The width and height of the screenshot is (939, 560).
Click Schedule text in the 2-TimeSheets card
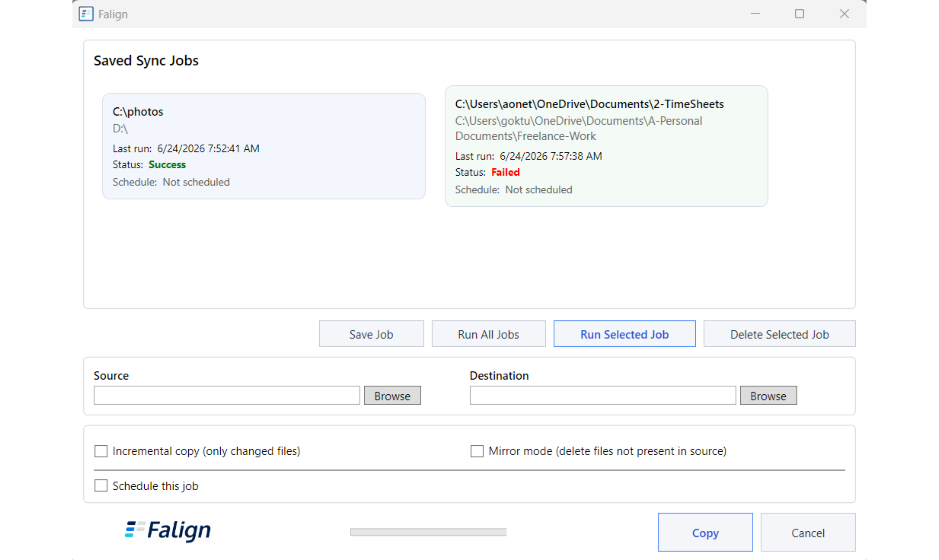(514, 190)
